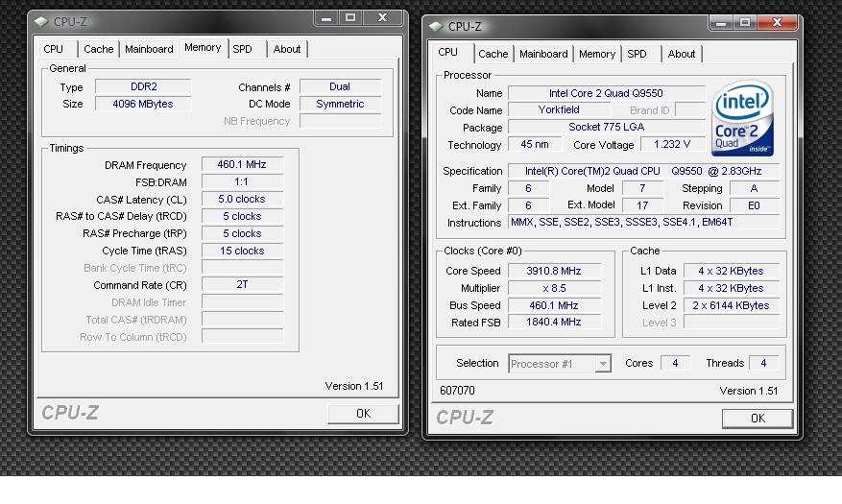
Task: Open Cache tab in right window
Action: pyautogui.click(x=493, y=54)
